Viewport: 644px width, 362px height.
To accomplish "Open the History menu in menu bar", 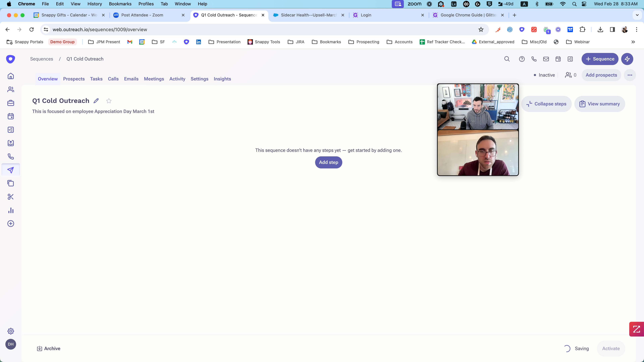I will click(94, 4).
